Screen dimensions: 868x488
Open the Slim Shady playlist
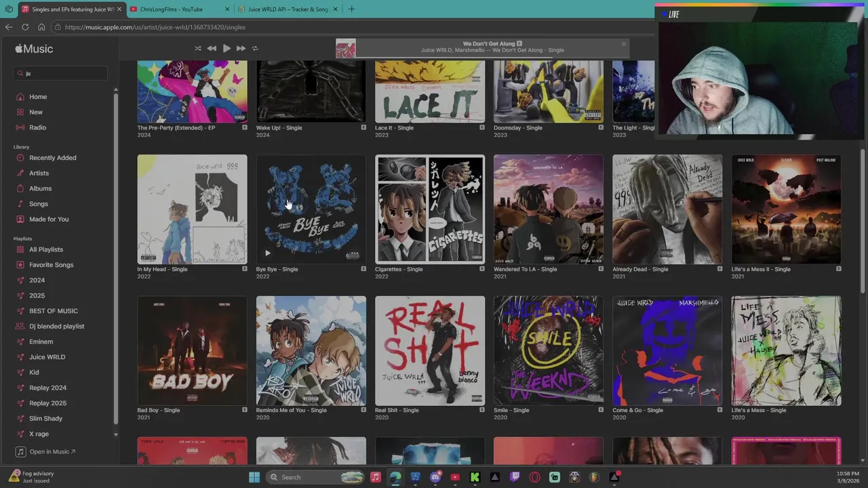pyautogui.click(x=45, y=418)
